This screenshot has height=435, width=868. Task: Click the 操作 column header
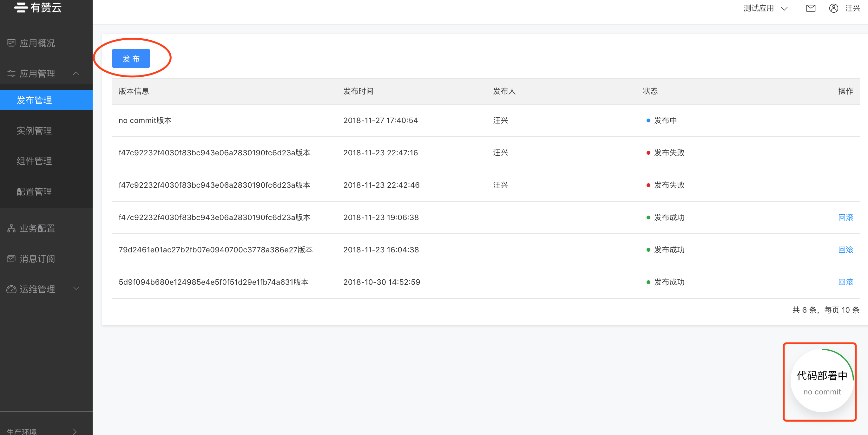[845, 91]
